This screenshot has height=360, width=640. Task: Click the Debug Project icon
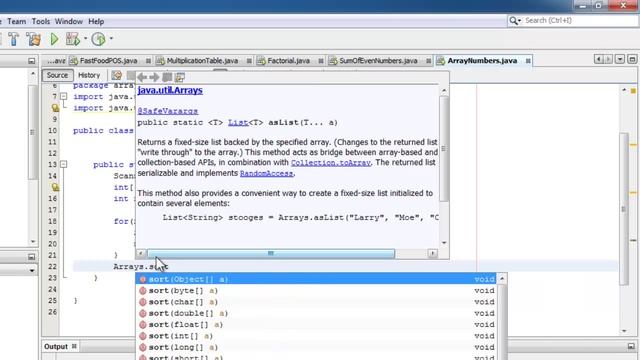[x=73, y=39]
